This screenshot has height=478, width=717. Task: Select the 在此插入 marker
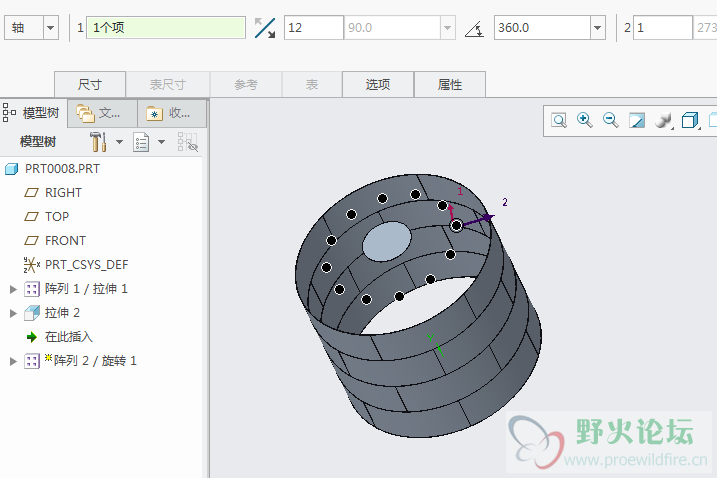69,337
